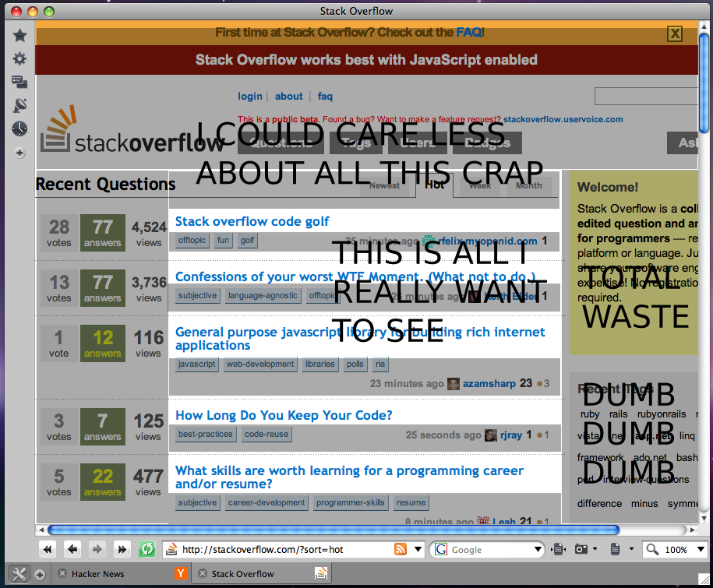Viewport: 713px width, 588px height.
Task: Click the '28 votes' count
Action: coord(59,233)
